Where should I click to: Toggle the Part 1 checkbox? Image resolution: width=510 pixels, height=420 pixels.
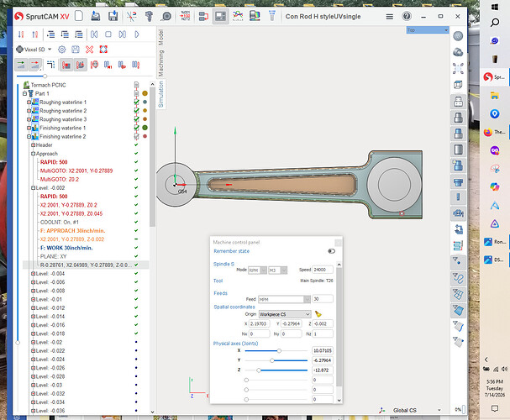(x=136, y=93)
